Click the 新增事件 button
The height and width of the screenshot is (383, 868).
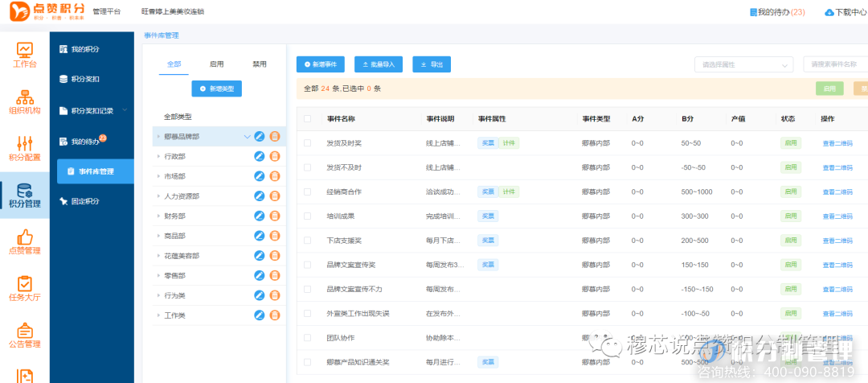(x=321, y=64)
